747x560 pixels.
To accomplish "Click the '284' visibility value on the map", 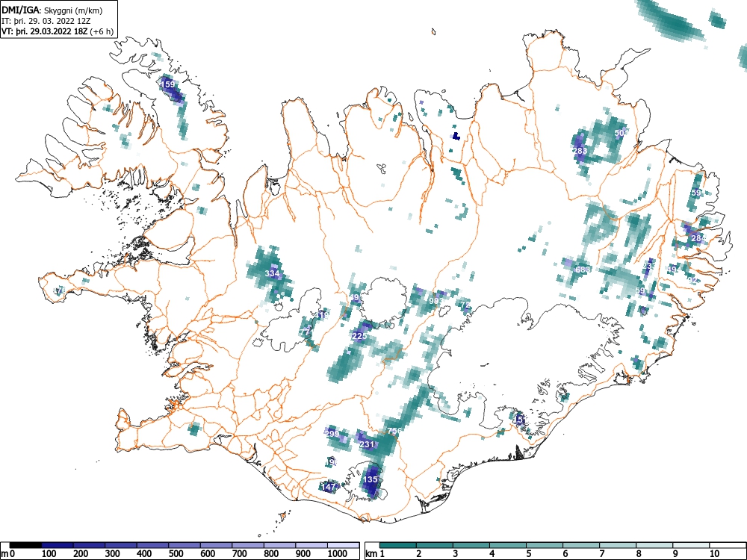I will 698,238.
